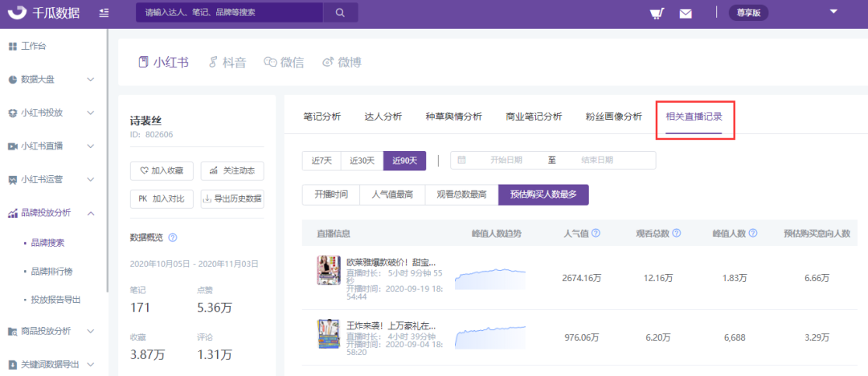Click the 王炸来袭 livestream title
Image resolution: width=868 pixels, height=376 pixels.
click(x=391, y=325)
